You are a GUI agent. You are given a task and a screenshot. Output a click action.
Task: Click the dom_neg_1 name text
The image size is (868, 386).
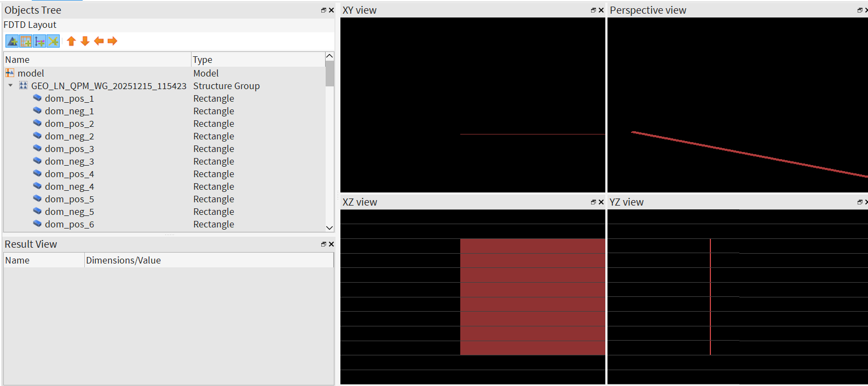70,111
